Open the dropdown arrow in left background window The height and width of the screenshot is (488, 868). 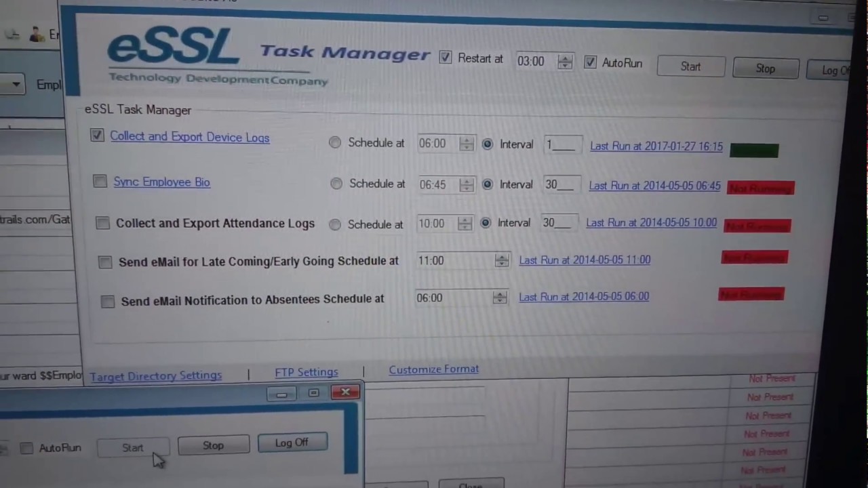point(16,85)
